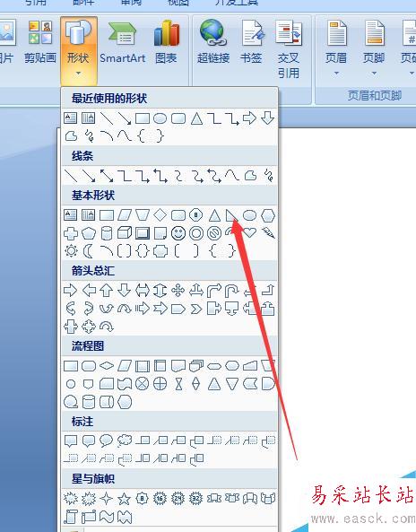Open the 剪贴画 clip art tool
Viewport: 416px width, 532px height.
40,42
